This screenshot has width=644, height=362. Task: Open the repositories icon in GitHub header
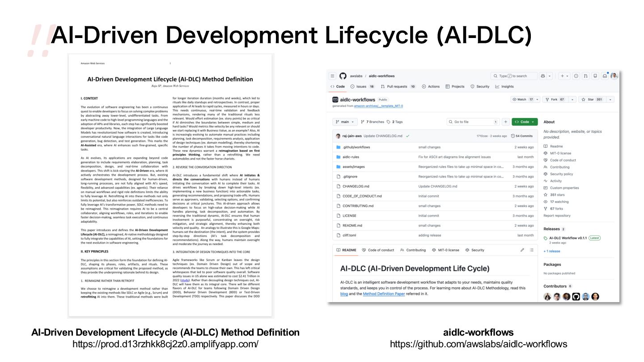point(595,76)
